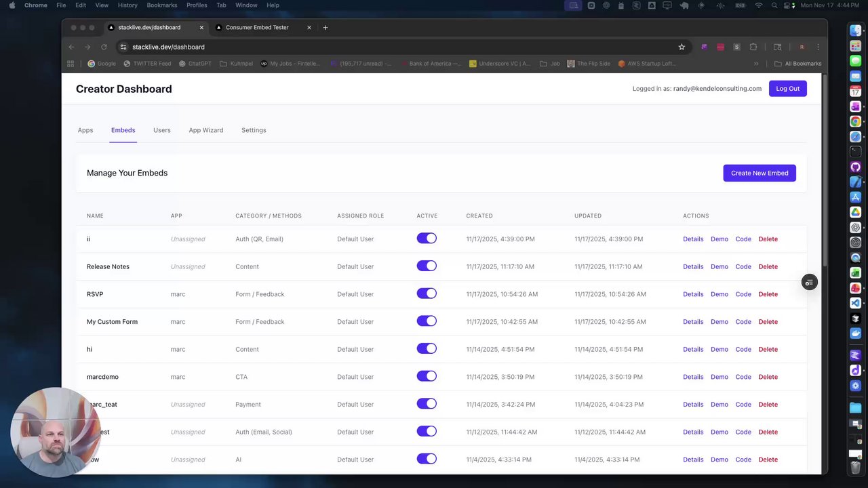The width and height of the screenshot is (868, 488).
Task: Open Safari in the Dock
Action: coord(856,137)
